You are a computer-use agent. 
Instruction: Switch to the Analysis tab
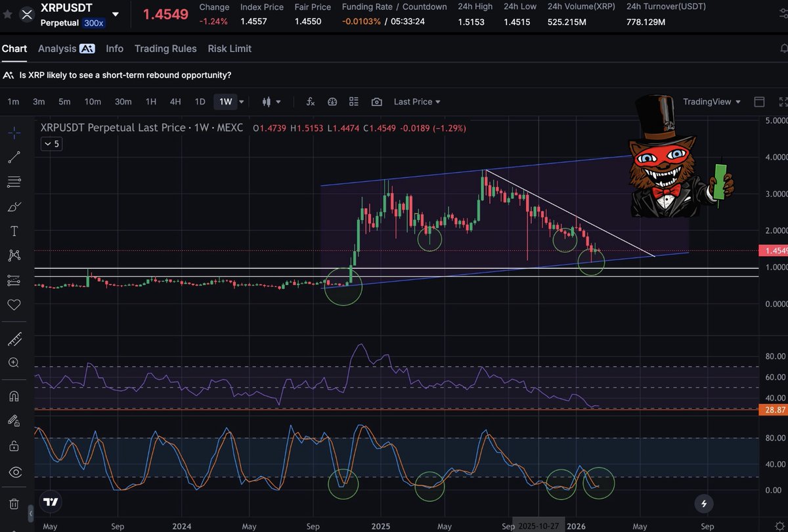[66, 49]
